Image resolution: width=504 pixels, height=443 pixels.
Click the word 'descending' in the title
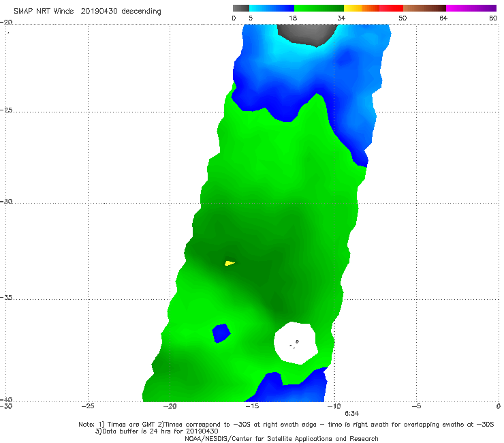pos(141,12)
